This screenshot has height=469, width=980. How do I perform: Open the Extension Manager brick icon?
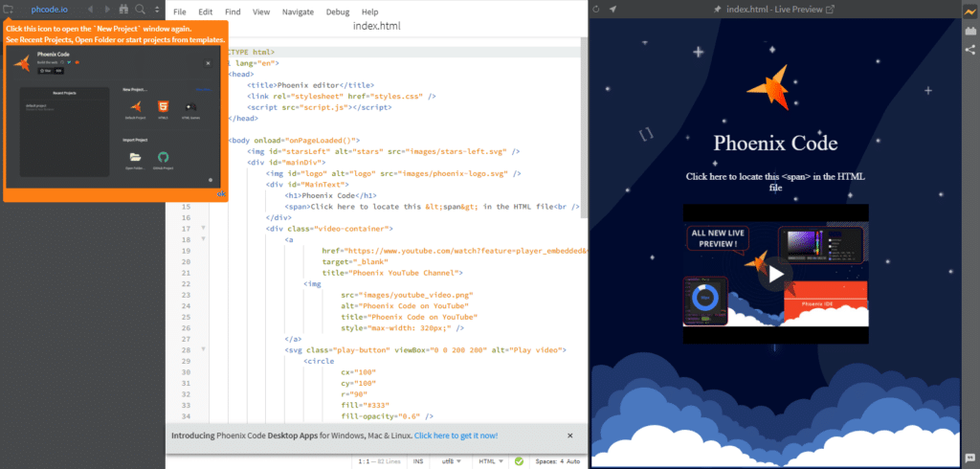970,31
